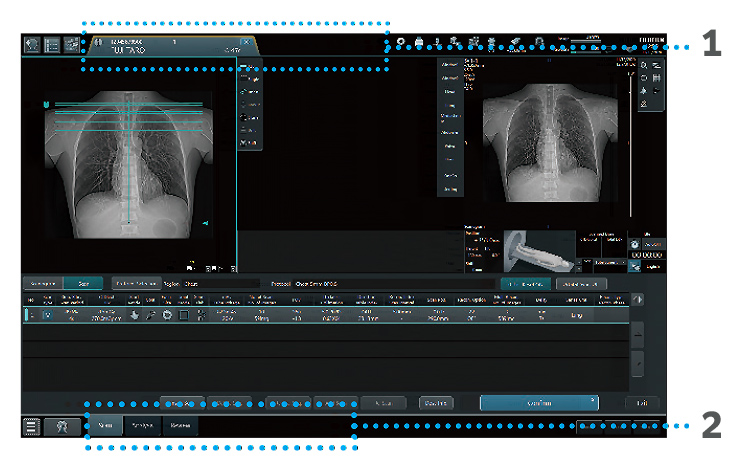This screenshot has height=476, width=750.
Task: Open the dropdown below the gantry thumbnail
Action: pyautogui.click(x=609, y=263)
